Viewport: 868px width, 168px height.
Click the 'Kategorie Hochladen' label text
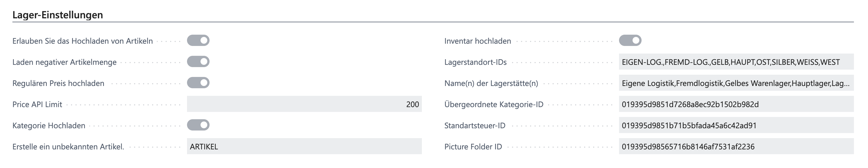click(49, 126)
